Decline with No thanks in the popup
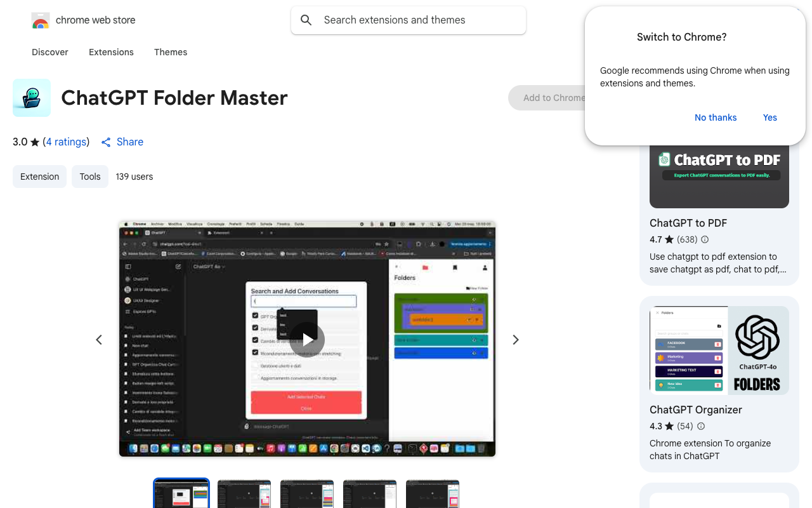Viewport: 812px width, 508px height. pyautogui.click(x=716, y=117)
